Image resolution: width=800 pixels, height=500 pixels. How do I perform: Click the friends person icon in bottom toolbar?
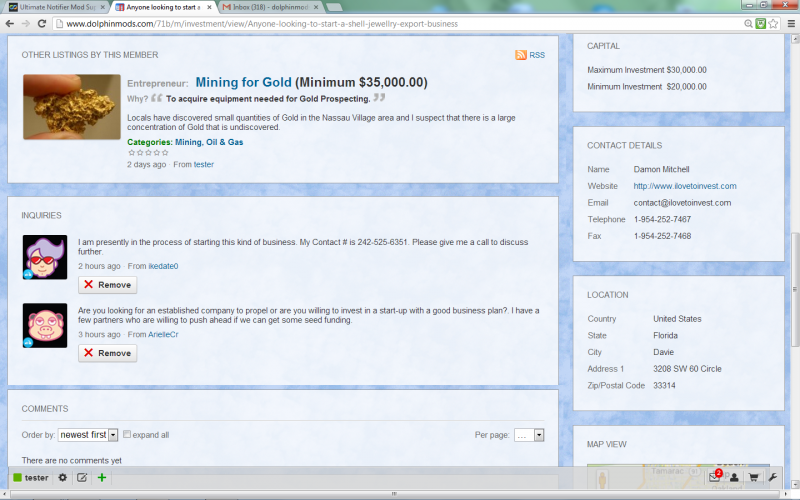(734, 478)
